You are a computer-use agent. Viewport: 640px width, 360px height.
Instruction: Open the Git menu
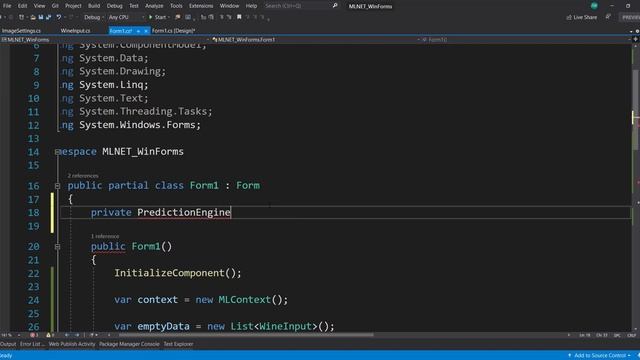click(x=55, y=6)
